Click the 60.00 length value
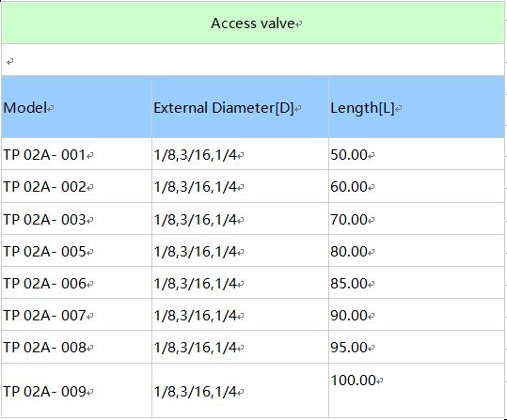Viewport: 507px width, 420px height. pos(349,187)
